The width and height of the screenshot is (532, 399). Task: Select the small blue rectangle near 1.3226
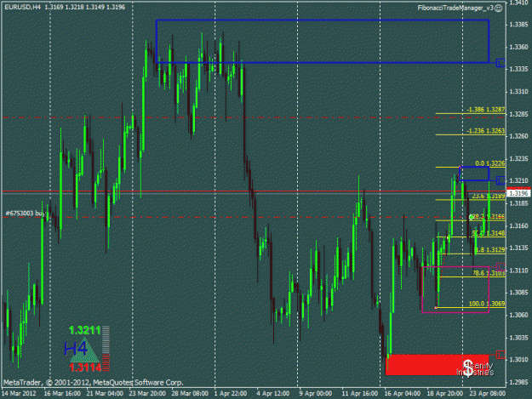(x=474, y=174)
